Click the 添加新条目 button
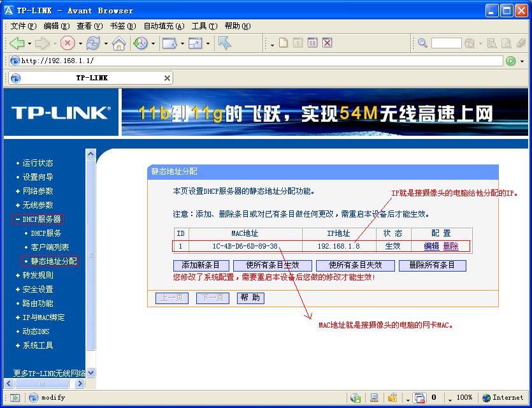 point(201,265)
